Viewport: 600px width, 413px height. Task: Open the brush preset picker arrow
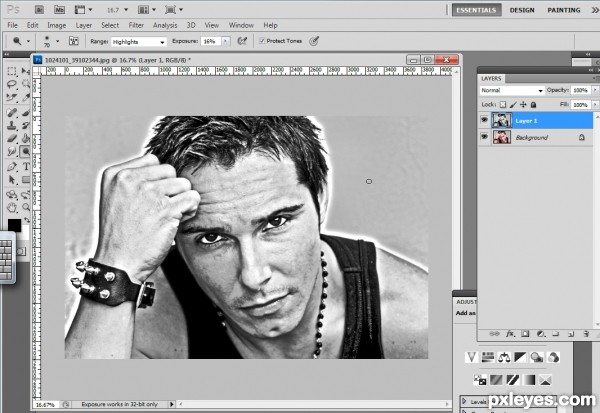click(57, 41)
